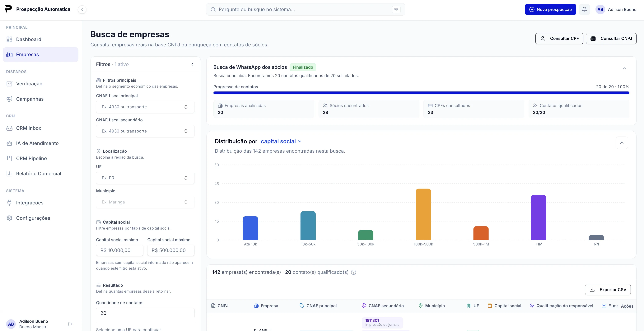Click the orange 100k–500k bar in chart
The width and height of the screenshot is (644, 331).
coord(423,214)
